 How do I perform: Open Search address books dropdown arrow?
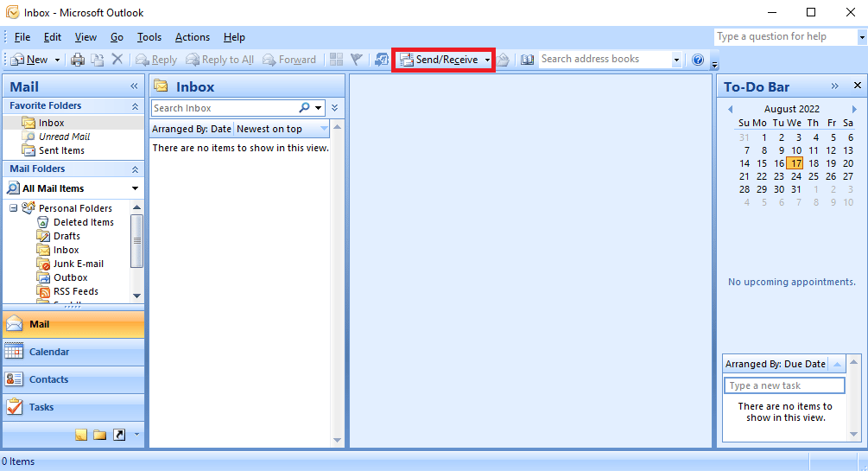coord(676,60)
